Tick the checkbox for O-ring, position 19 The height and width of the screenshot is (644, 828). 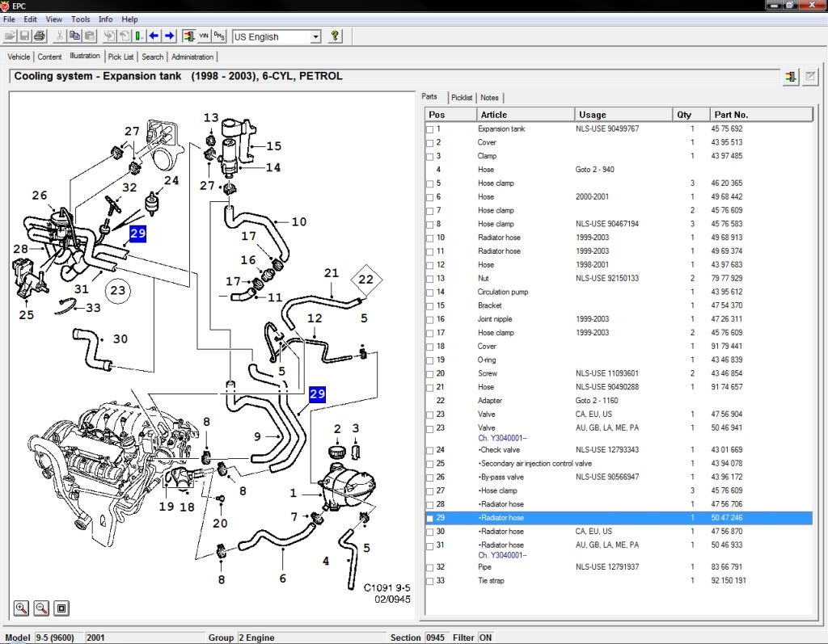coord(430,360)
